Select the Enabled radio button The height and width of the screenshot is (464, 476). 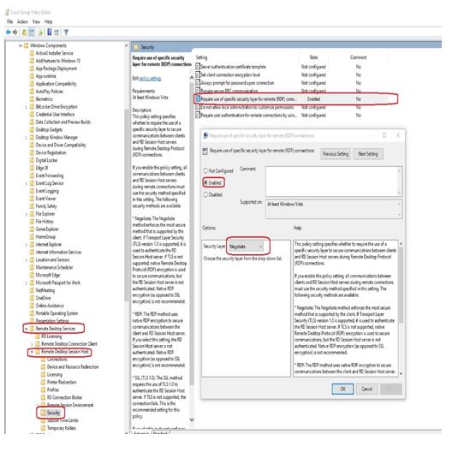click(x=205, y=182)
